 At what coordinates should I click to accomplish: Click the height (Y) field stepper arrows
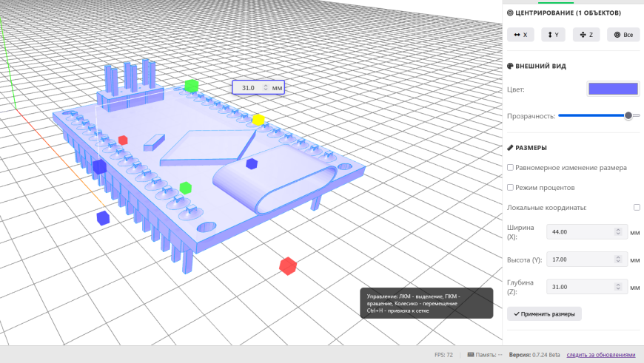[x=617, y=259]
